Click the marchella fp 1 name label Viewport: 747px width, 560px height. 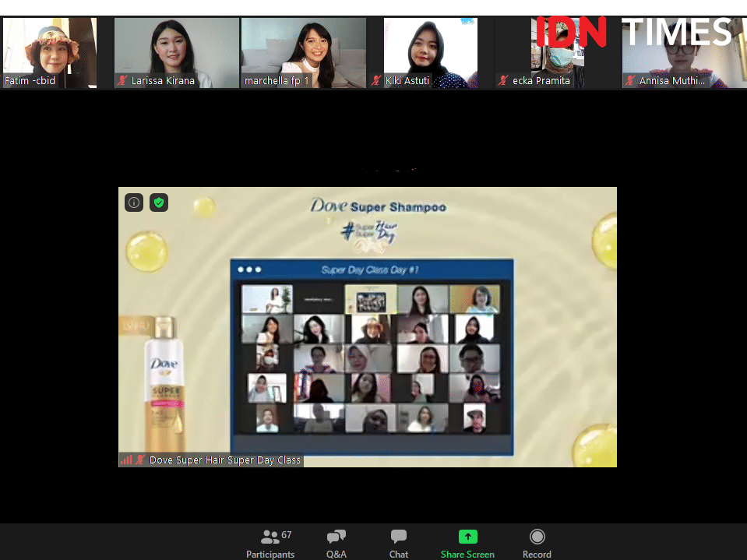tap(277, 80)
